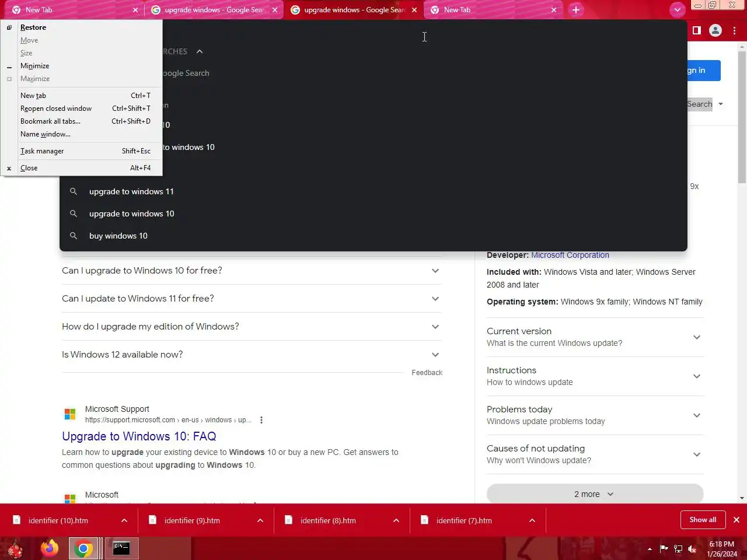Open options arrow for identifier (8).htm

(396, 520)
